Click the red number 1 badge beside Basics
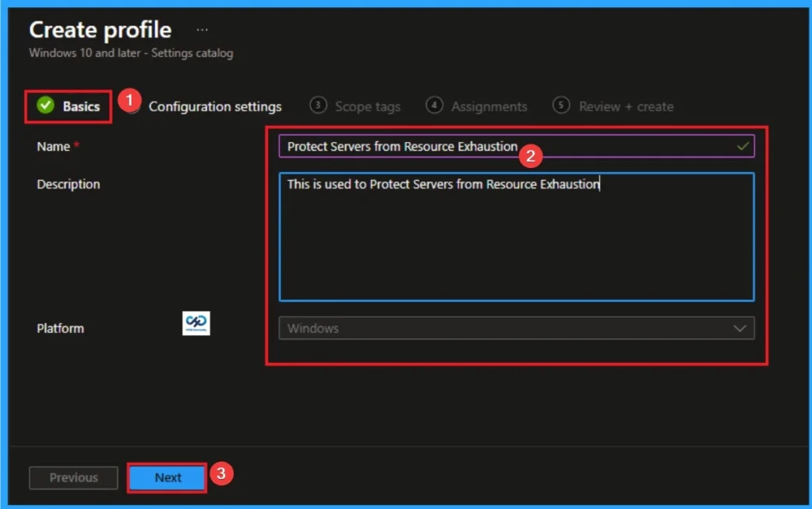Viewport: 812px width, 509px height. [x=128, y=101]
